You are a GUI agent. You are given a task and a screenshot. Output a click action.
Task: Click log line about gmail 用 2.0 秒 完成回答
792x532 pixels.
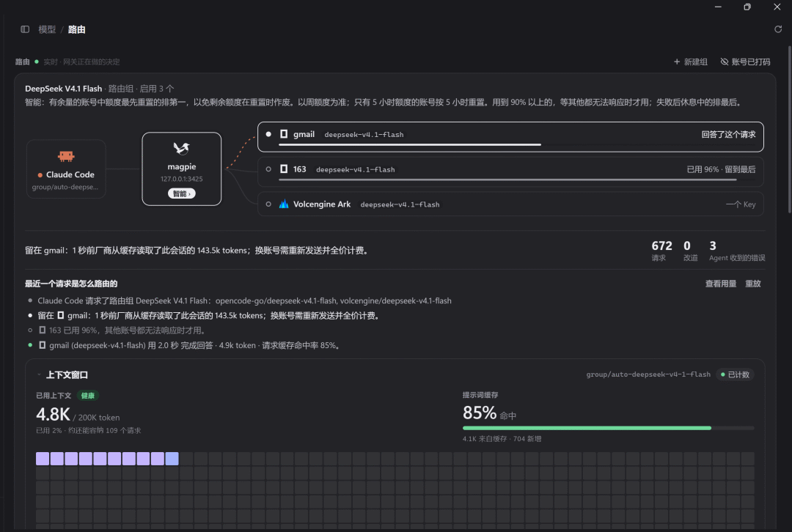tap(189, 345)
